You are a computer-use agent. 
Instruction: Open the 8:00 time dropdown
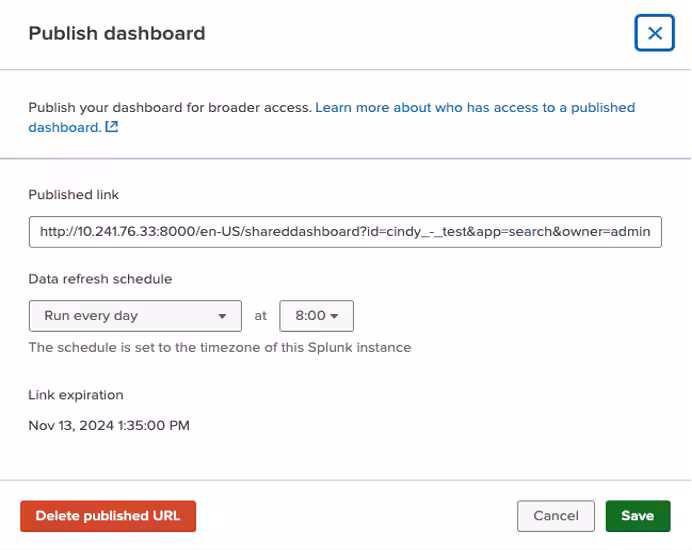[x=316, y=316]
